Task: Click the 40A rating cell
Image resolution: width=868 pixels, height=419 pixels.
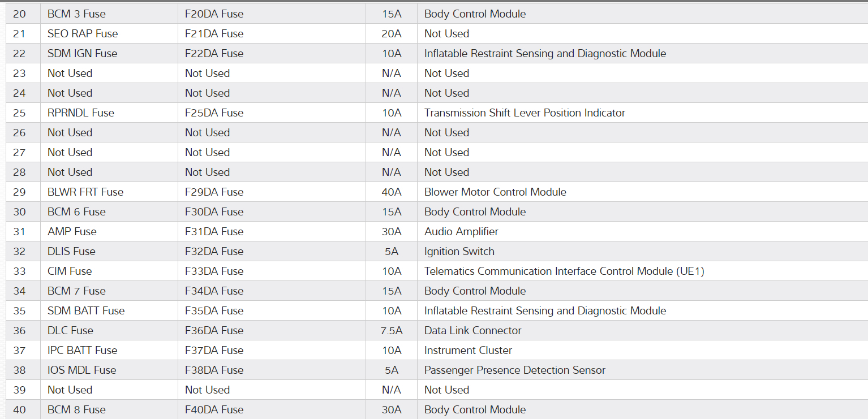Action: [x=392, y=192]
